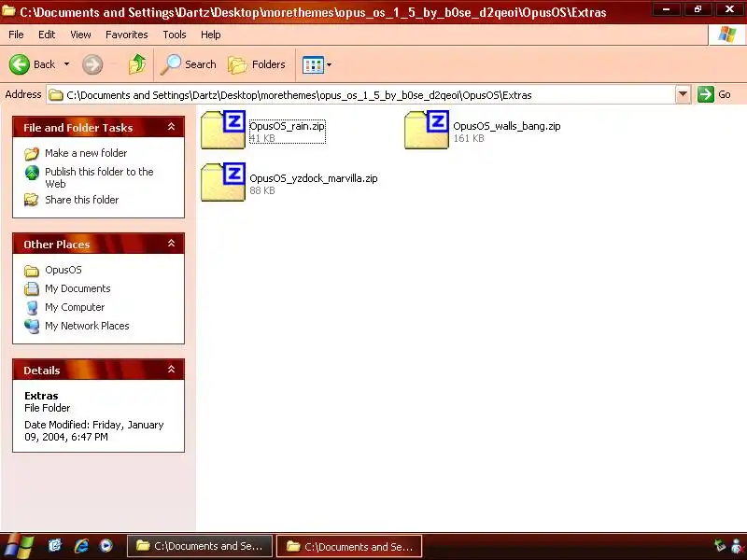This screenshot has width=747, height=560.
Task: Click the green Go arrow button
Action: 706,94
